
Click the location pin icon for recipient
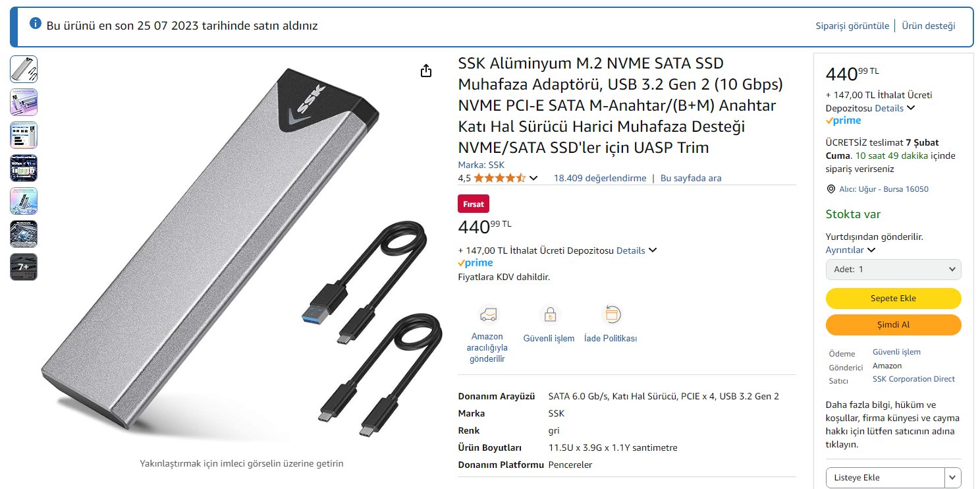[x=830, y=189]
